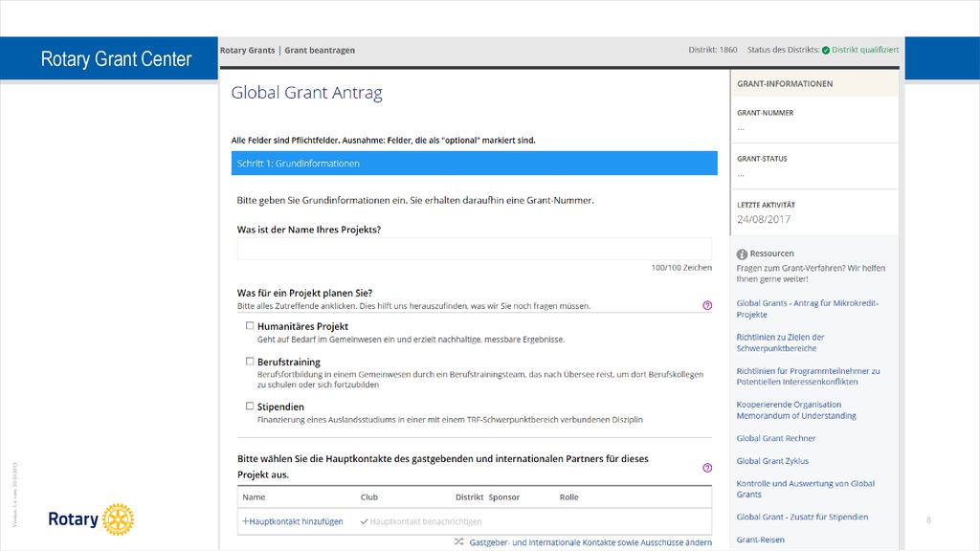Open Gastgeber- und internationale Kontakte ändern link

tap(590, 542)
